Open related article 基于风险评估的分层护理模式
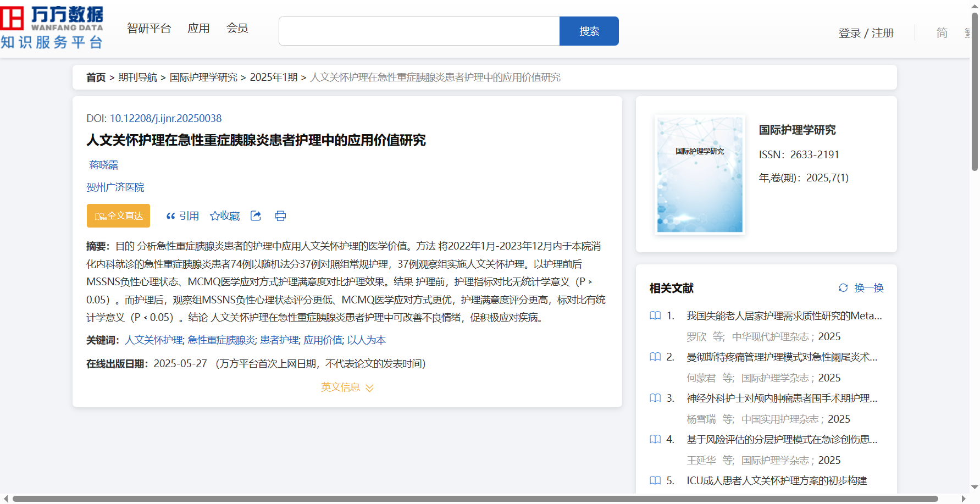 (782, 440)
